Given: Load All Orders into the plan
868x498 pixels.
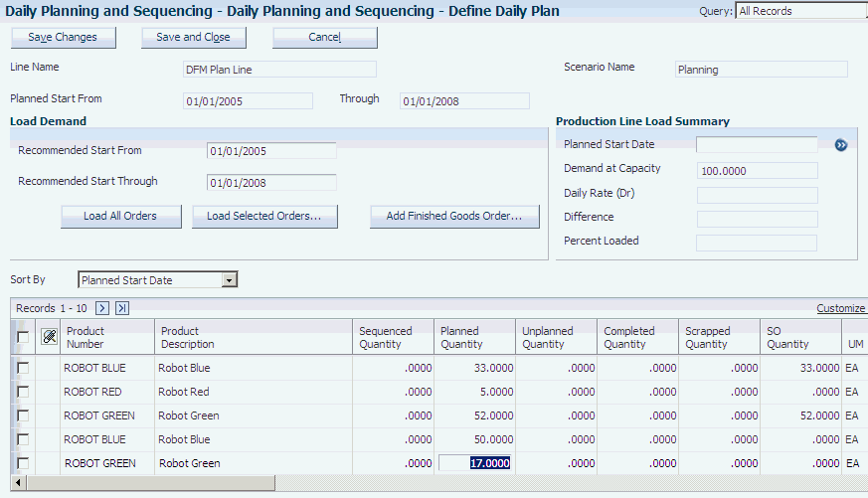Looking at the screenshot, I should 118,217.
